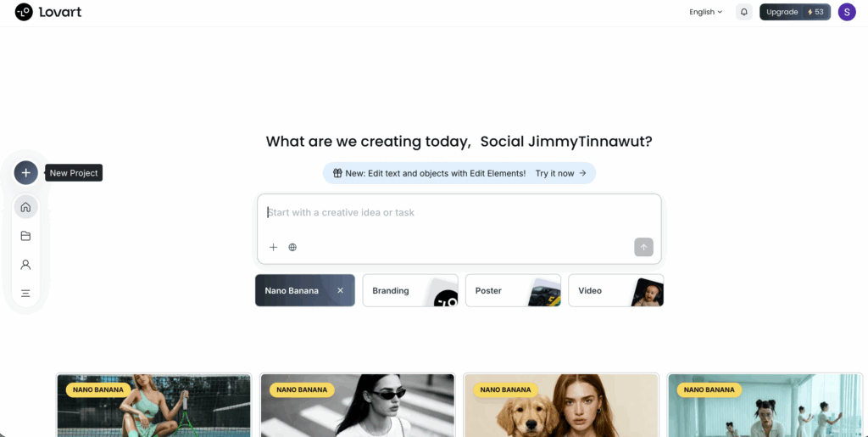
Task: Click the Lovart logo
Action: point(48,12)
